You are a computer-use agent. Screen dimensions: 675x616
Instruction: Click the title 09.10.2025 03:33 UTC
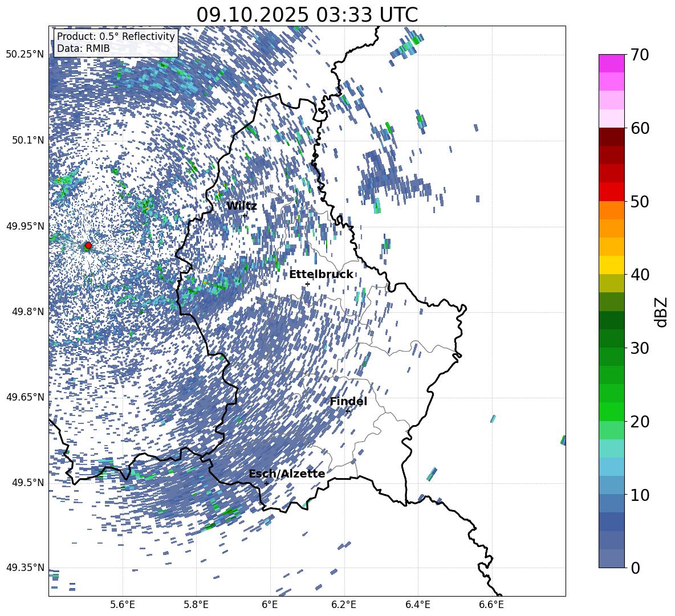(307, 15)
